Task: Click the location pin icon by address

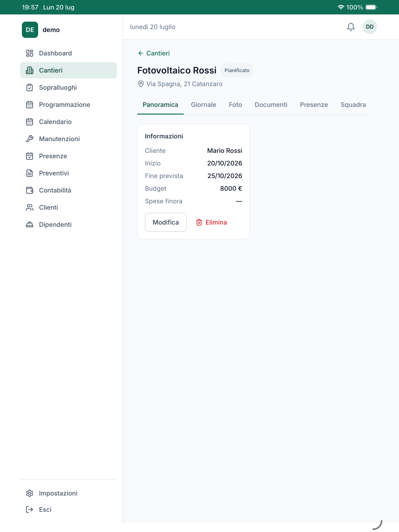Action: pyautogui.click(x=141, y=84)
